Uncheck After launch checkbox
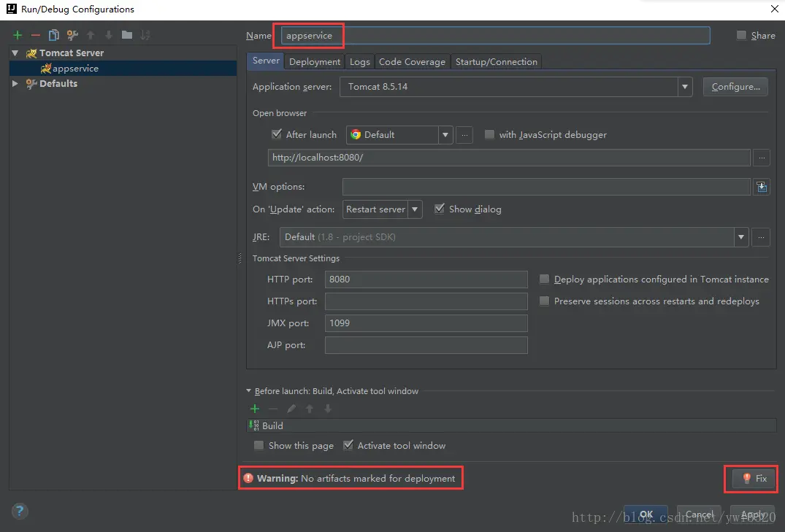This screenshot has height=532, width=785. tap(276, 134)
